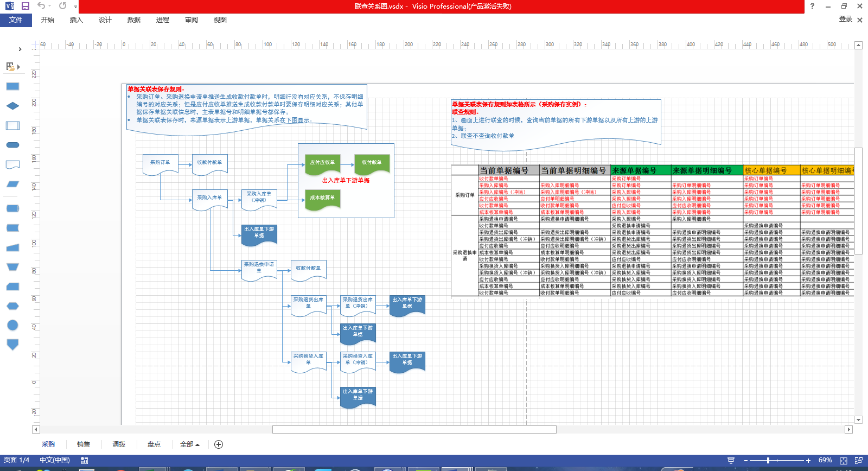Select the diamond decision shape in stencil
Viewport: 868px width, 471px height.
[x=12, y=106]
